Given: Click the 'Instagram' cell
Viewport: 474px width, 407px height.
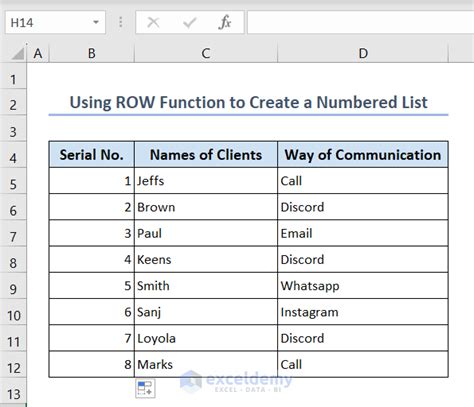Looking at the screenshot, I should [x=363, y=312].
